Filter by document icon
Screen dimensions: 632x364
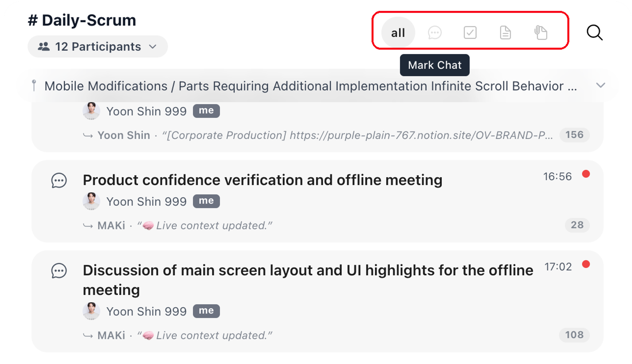505,32
